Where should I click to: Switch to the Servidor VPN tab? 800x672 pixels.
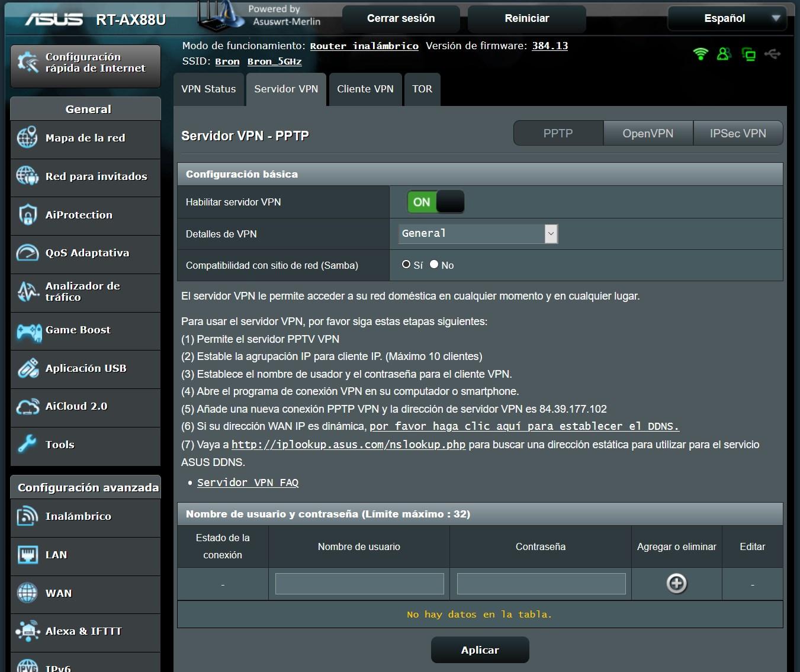pyautogui.click(x=286, y=89)
